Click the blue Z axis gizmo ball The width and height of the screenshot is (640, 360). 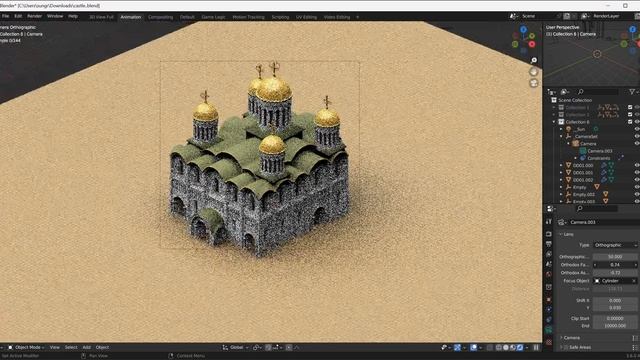tap(523, 29)
